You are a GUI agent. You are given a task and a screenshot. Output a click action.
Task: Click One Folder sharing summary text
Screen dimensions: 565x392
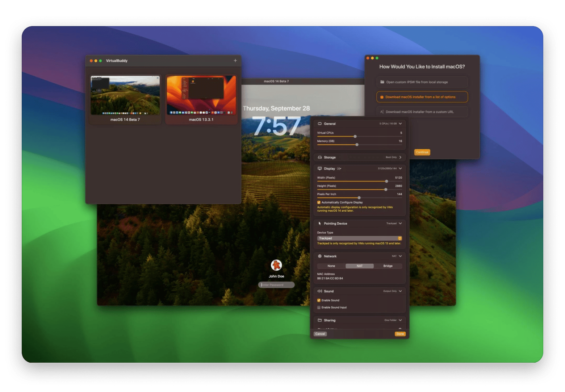(390, 320)
